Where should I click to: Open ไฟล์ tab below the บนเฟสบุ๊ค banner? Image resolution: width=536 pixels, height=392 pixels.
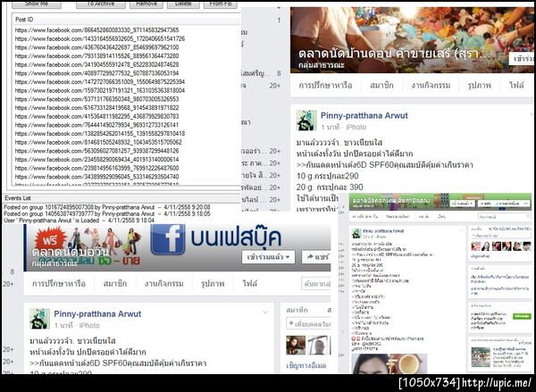click(x=249, y=283)
